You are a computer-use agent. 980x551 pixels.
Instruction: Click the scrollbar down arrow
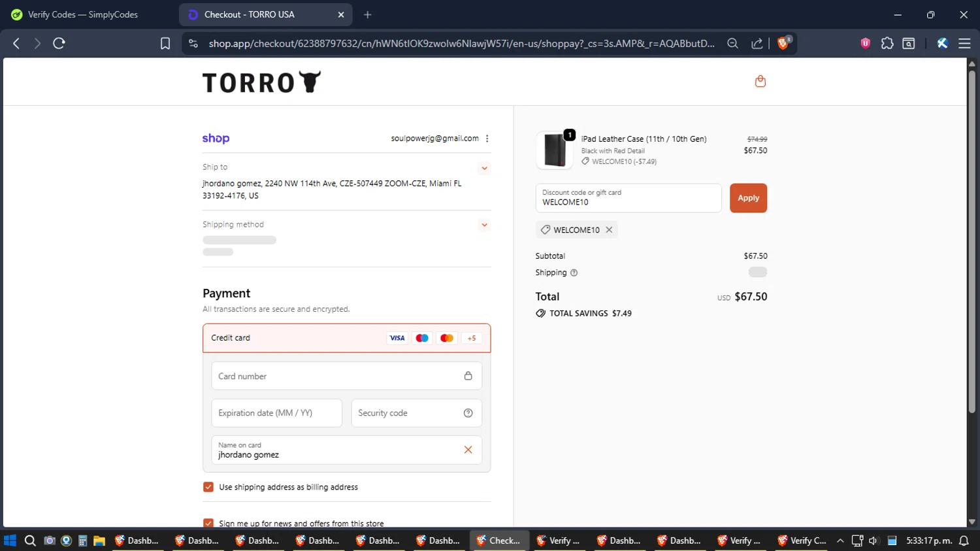972,522
